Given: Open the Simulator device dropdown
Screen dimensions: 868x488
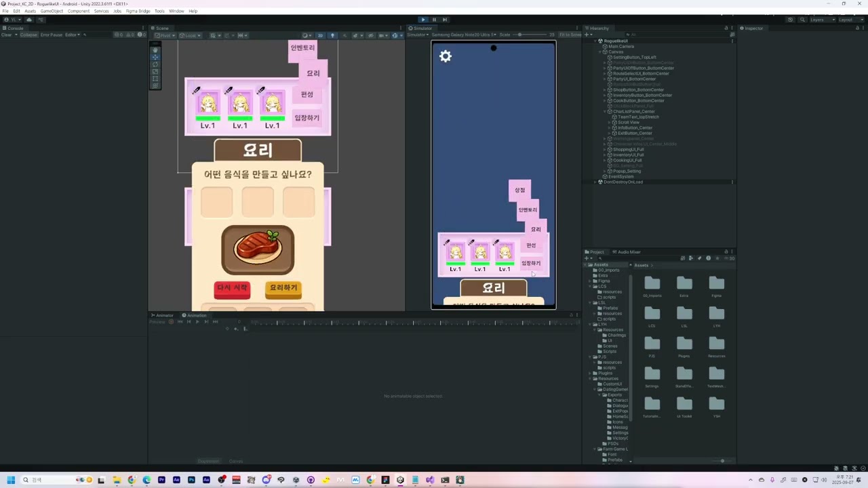Looking at the screenshot, I should [x=465, y=35].
